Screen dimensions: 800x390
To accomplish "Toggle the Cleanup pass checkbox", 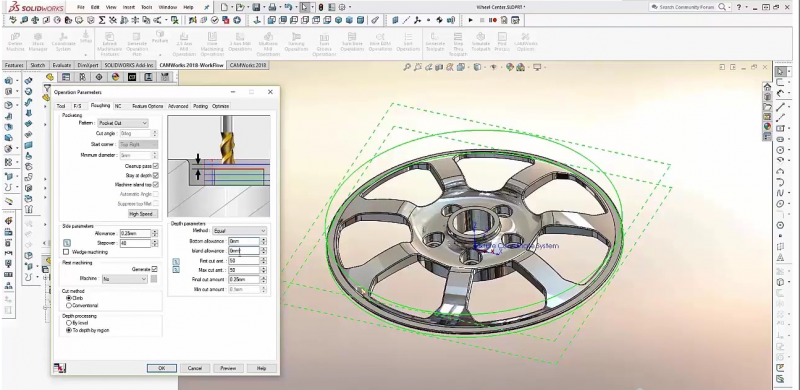I will pyautogui.click(x=156, y=166).
